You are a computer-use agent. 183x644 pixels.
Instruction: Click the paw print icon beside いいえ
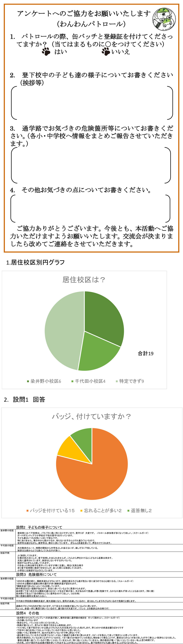click(106, 52)
